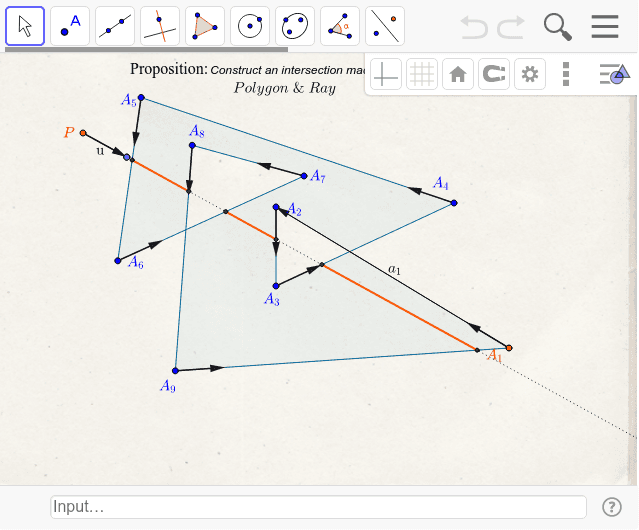Click vertex point A9
Screen dimensions: 639x530
click(x=175, y=371)
